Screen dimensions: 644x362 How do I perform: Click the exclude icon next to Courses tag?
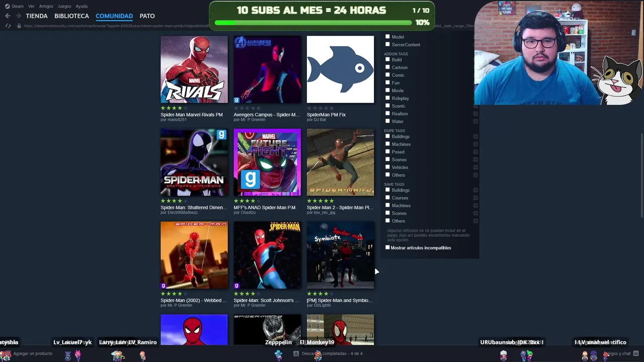point(475,198)
